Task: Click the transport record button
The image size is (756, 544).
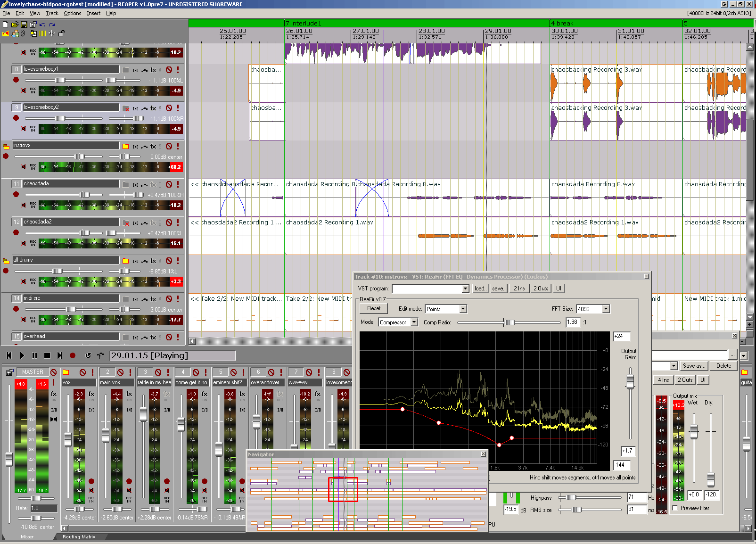Action: [73, 355]
